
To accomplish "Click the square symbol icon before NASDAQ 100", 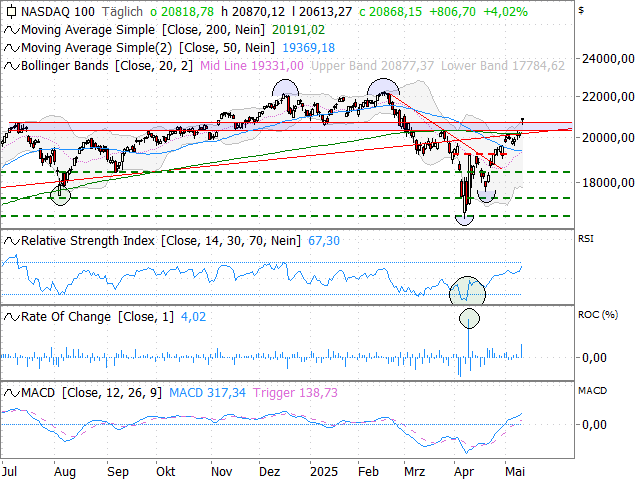I will [x=11, y=12].
